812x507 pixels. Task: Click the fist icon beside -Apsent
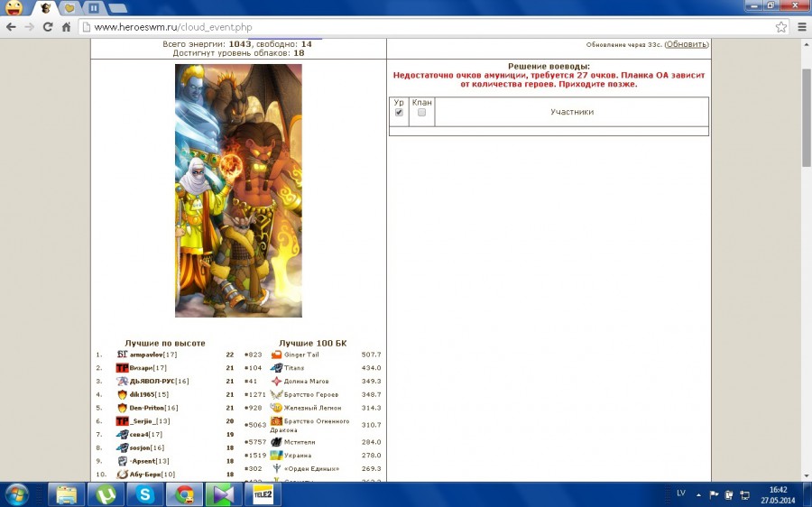[x=122, y=461]
